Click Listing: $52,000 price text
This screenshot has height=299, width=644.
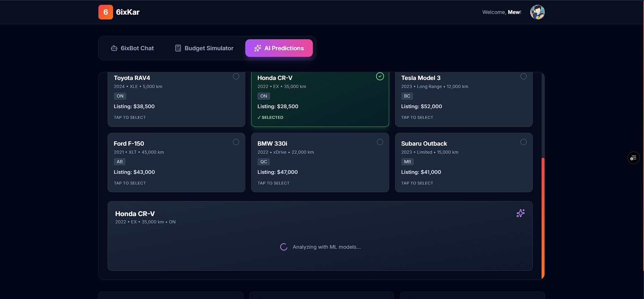click(422, 106)
